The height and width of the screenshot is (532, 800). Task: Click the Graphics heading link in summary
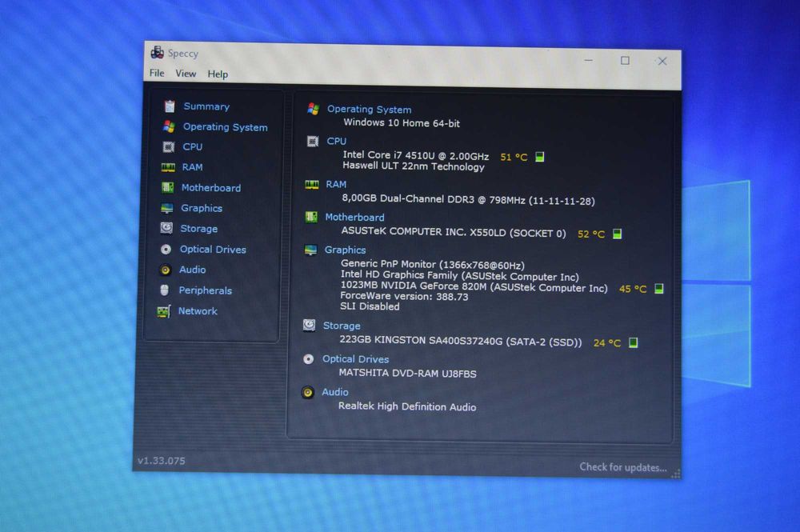346,250
